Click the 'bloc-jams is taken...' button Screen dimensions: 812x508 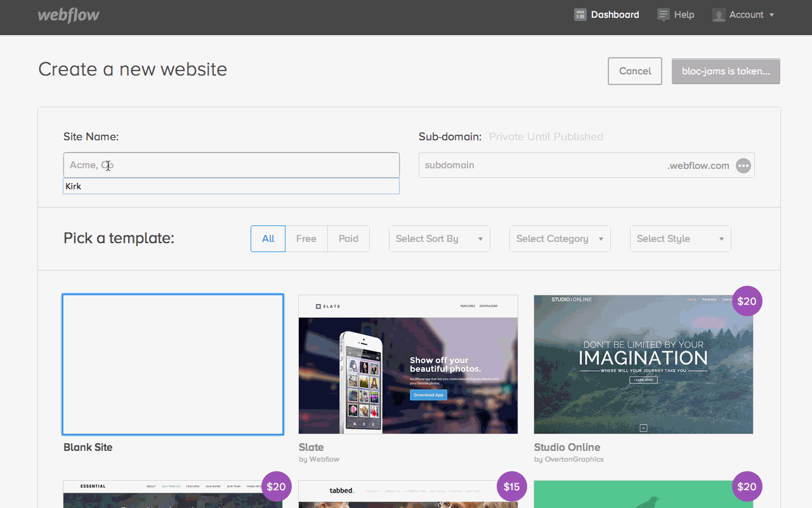tap(726, 71)
